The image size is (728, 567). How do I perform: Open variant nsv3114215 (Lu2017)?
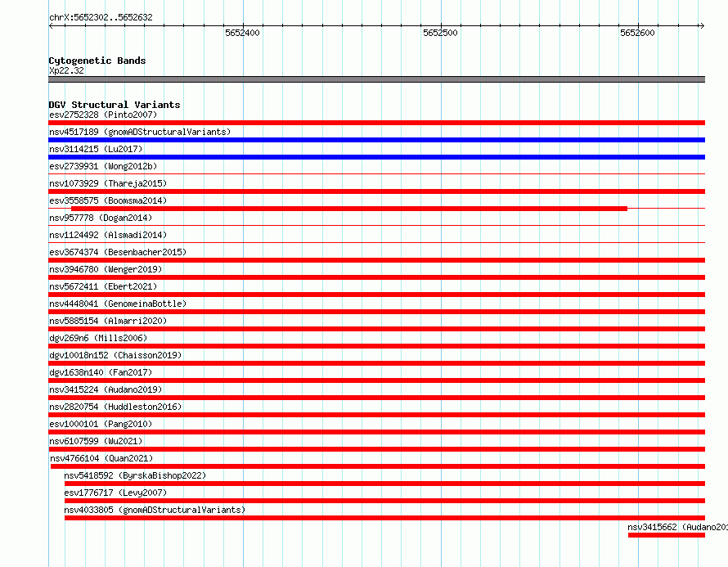[96, 149]
